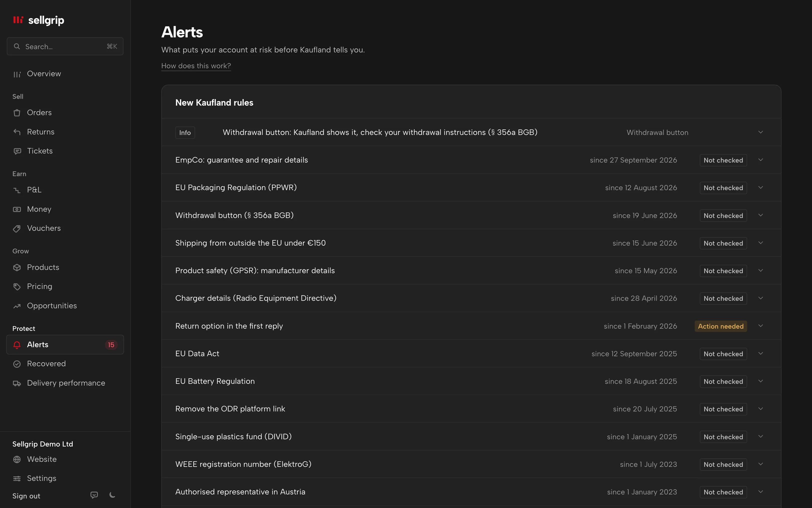Viewport: 812px width, 508px height.
Task: Click the Money banknote icon
Action: (x=17, y=209)
